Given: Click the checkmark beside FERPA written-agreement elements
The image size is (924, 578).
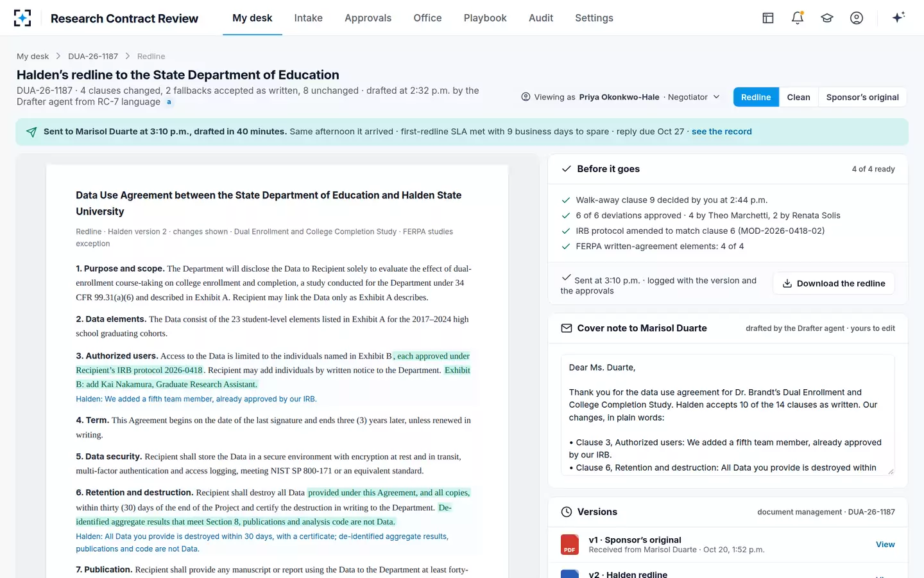Looking at the screenshot, I should (x=566, y=247).
